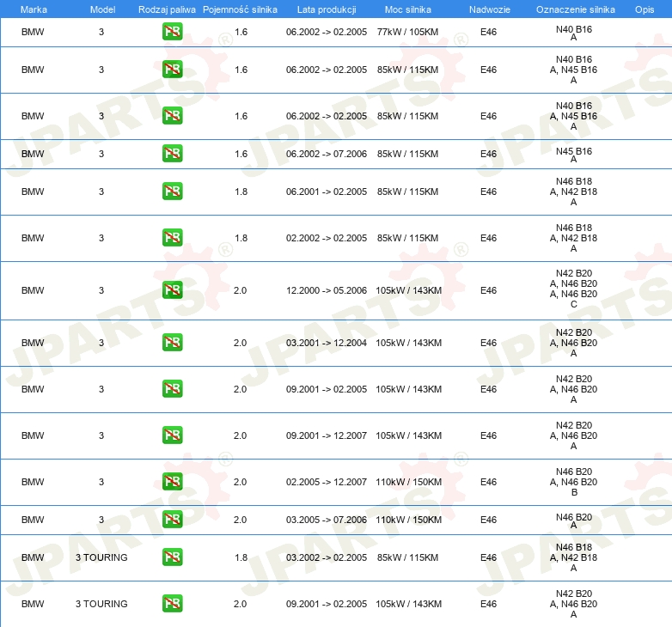The width and height of the screenshot is (672, 627).
Task: Click 'E46' body in the 12.2000 -> 05.2006 row
Action: pos(489,290)
